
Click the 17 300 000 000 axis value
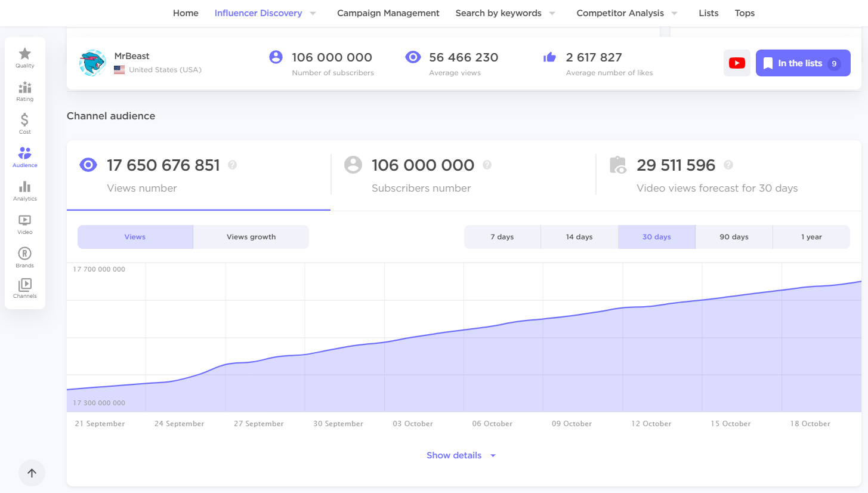pyautogui.click(x=99, y=403)
